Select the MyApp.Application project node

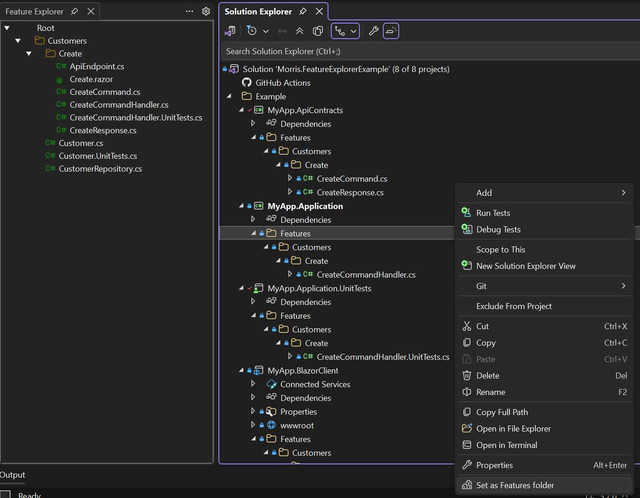pos(305,206)
